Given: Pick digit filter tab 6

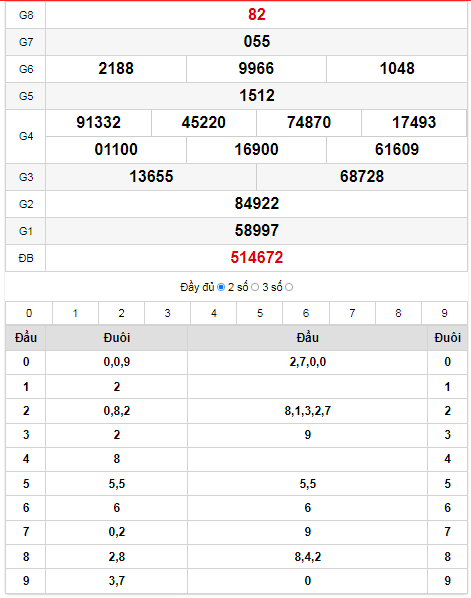Looking at the screenshot, I should tap(306, 313).
